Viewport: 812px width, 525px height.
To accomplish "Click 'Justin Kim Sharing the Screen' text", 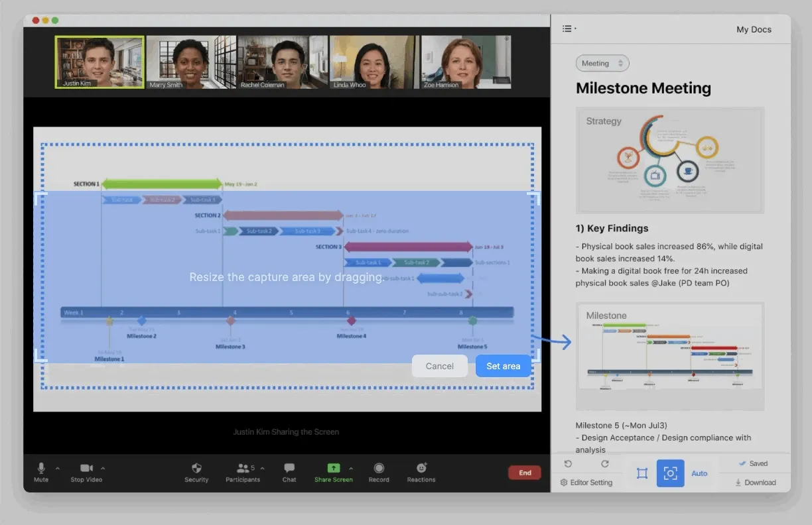I will point(286,432).
